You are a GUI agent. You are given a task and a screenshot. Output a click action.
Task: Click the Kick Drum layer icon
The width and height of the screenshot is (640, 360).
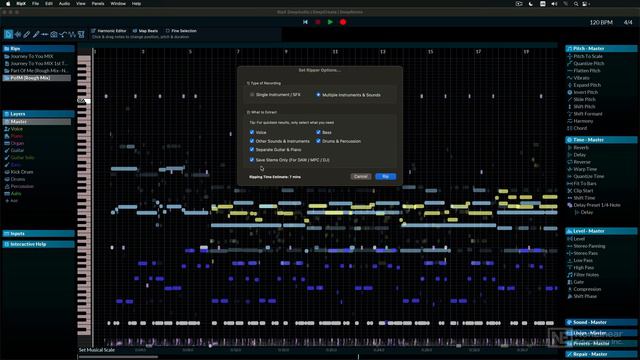[x=7, y=172]
